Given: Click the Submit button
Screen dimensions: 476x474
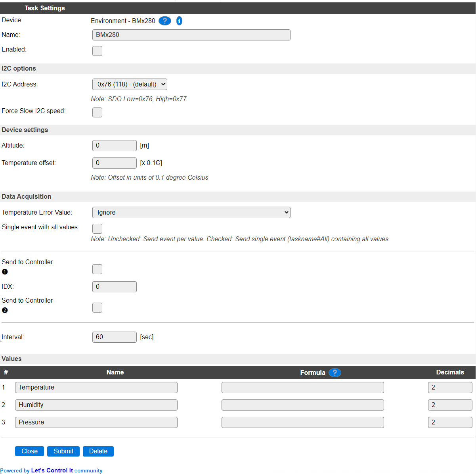Looking at the screenshot, I should click(x=63, y=451).
